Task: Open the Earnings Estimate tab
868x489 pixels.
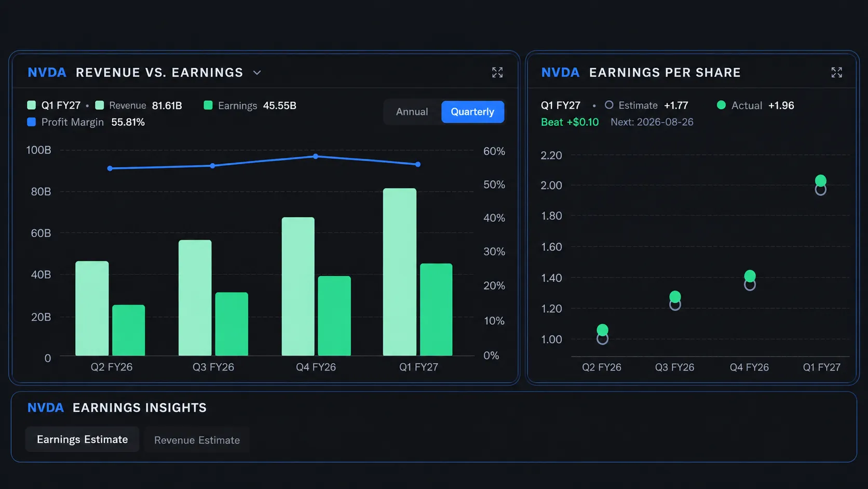Action: click(82, 440)
